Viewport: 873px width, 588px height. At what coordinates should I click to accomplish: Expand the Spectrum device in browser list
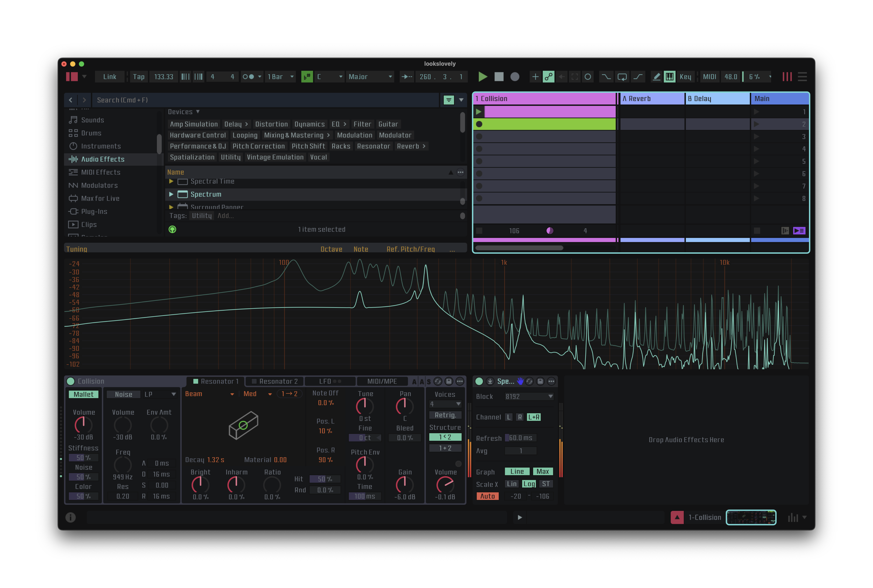(x=171, y=194)
